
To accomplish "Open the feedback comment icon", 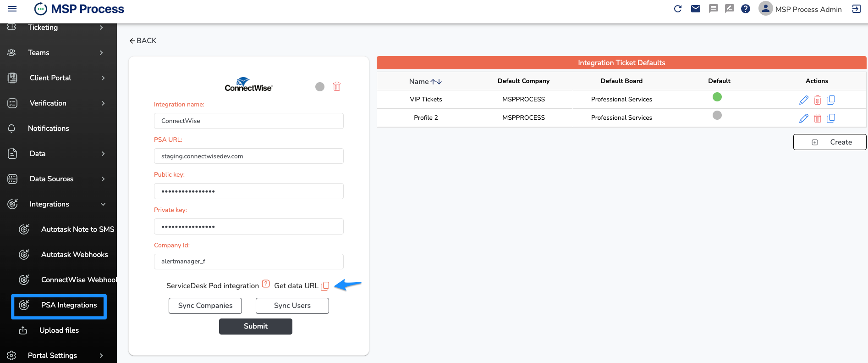I will coord(730,9).
